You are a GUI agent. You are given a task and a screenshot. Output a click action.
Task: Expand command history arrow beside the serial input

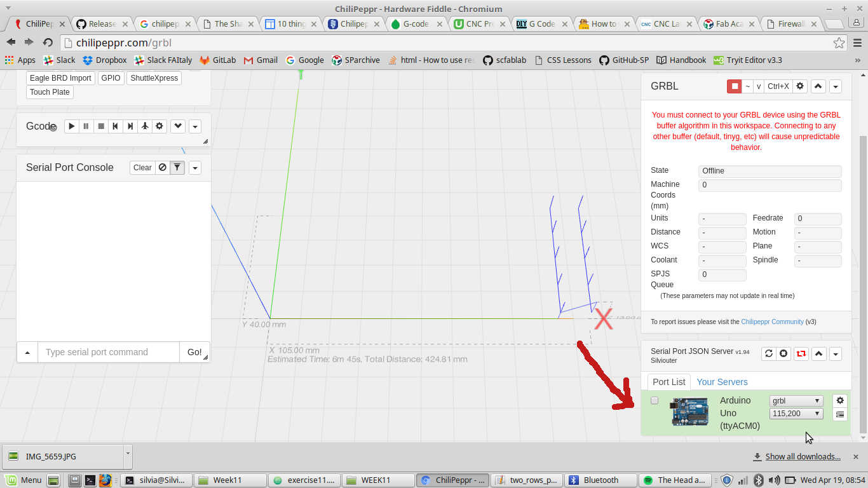(x=27, y=352)
